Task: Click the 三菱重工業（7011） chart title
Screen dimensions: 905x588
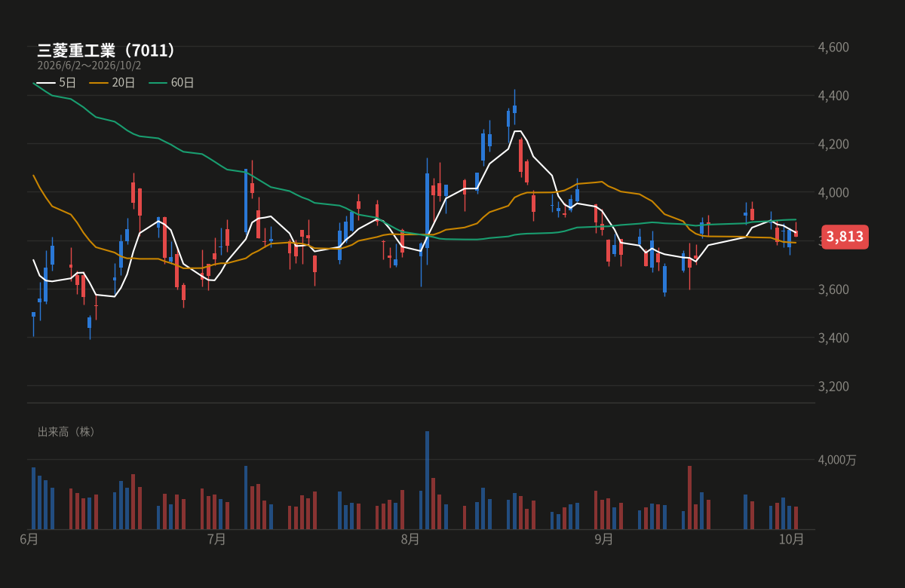Action: [x=106, y=51]
